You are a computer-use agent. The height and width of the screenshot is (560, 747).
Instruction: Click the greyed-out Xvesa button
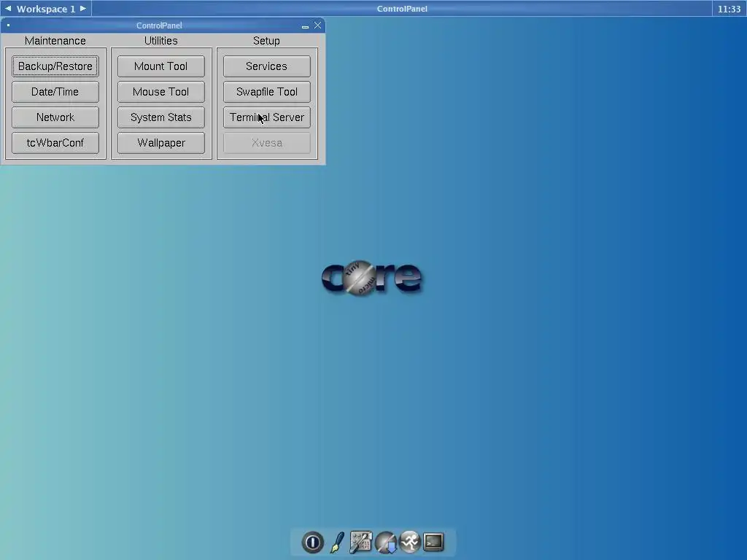pyautogui.click(x=267, y=143)
